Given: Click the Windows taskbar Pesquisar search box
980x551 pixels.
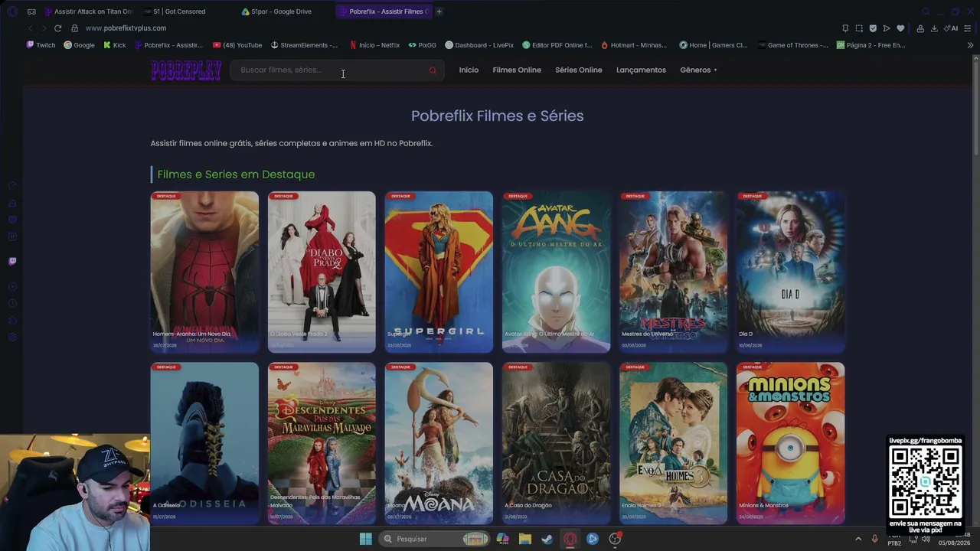Looking at the screenshot, I should (435, 539).
